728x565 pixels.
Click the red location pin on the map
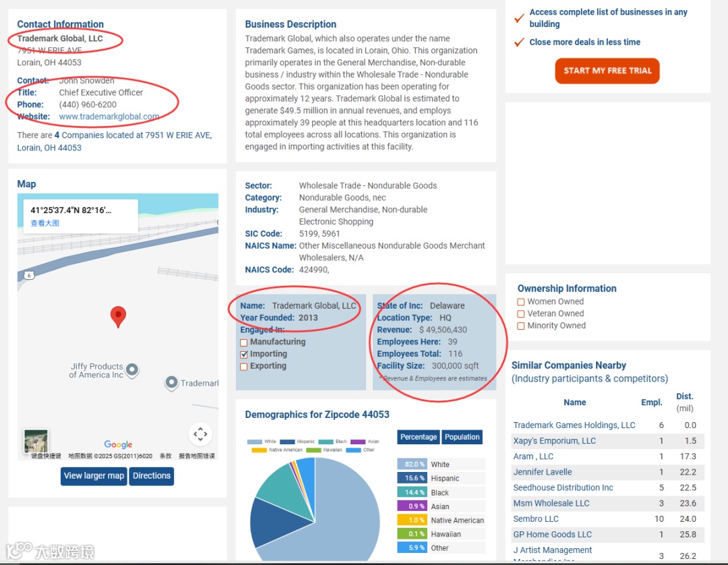point(118,317)
